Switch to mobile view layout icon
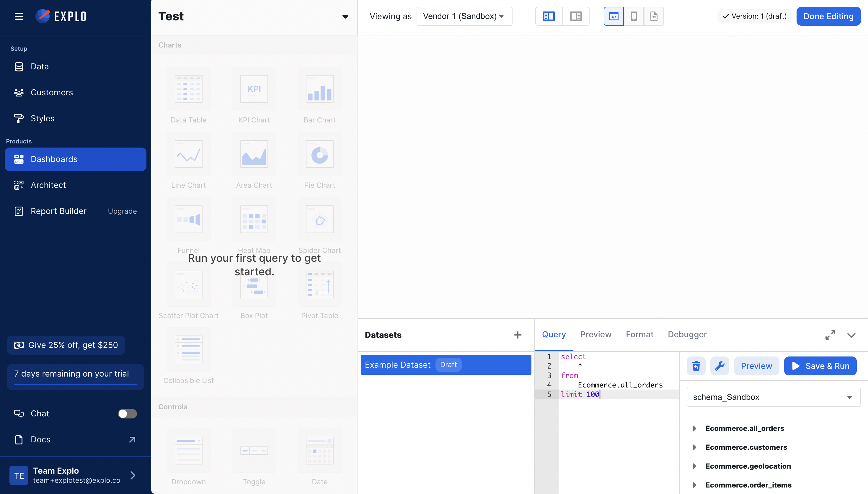 [x=634, y=16]
